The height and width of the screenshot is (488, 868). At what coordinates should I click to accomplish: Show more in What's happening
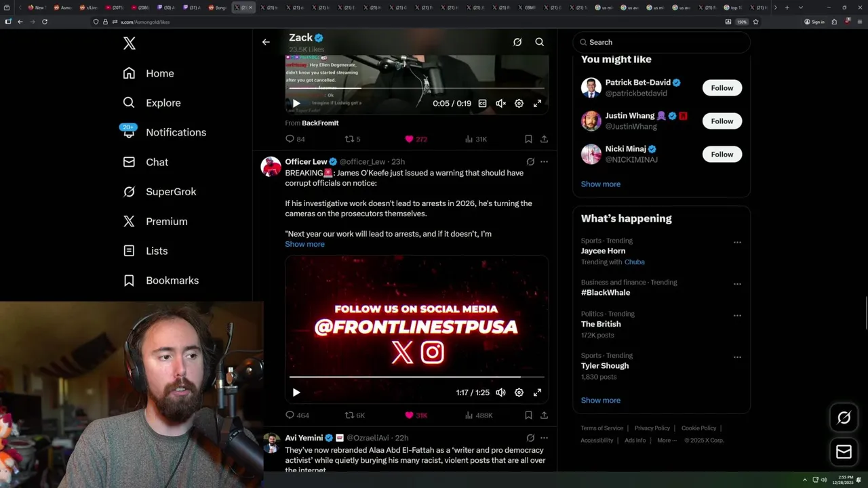pos(600,401)
